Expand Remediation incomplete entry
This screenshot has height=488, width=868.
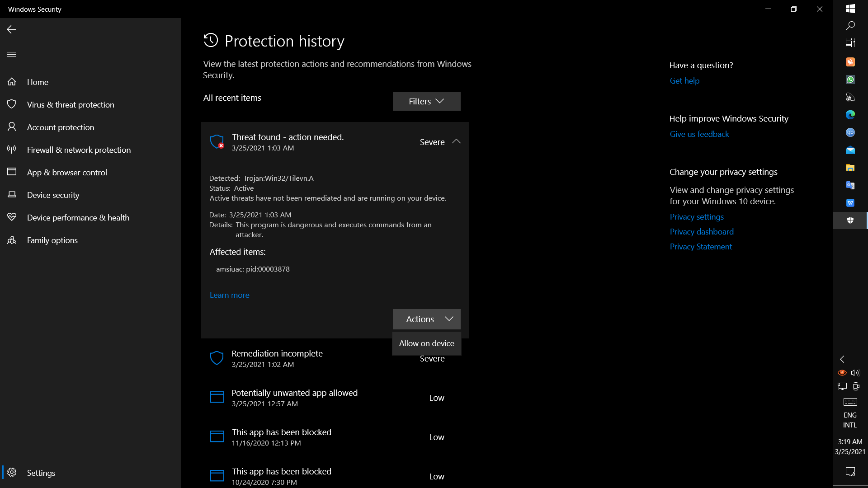click(x=335, y=358)
